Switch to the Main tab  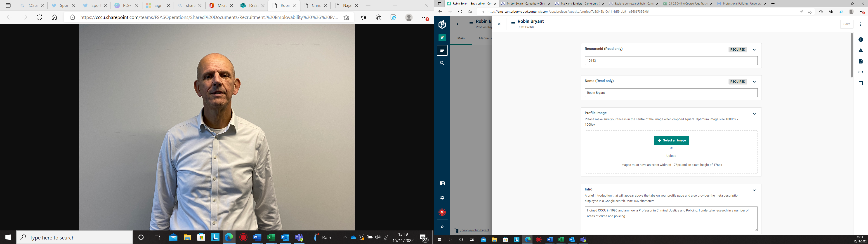click(461, 38)
